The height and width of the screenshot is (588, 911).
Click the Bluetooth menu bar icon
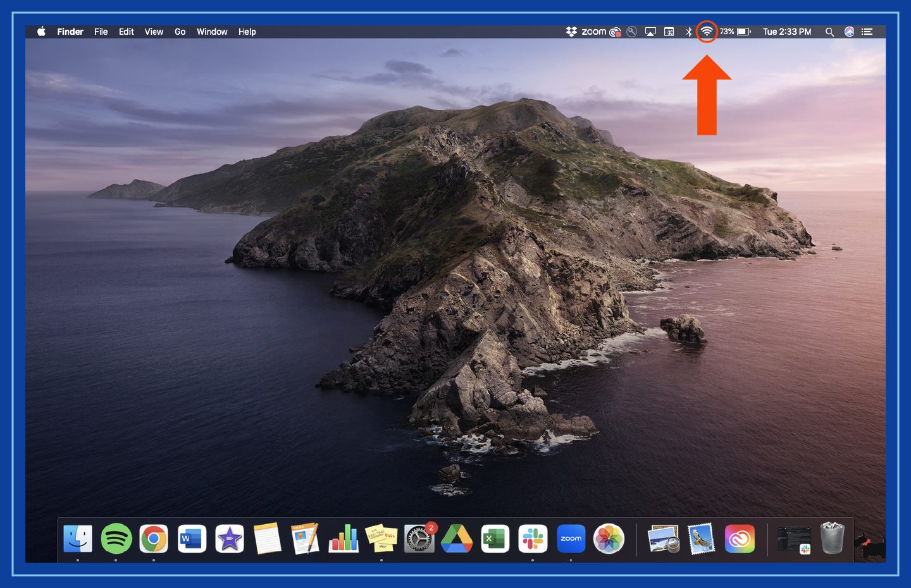click(x=688, y=31)
